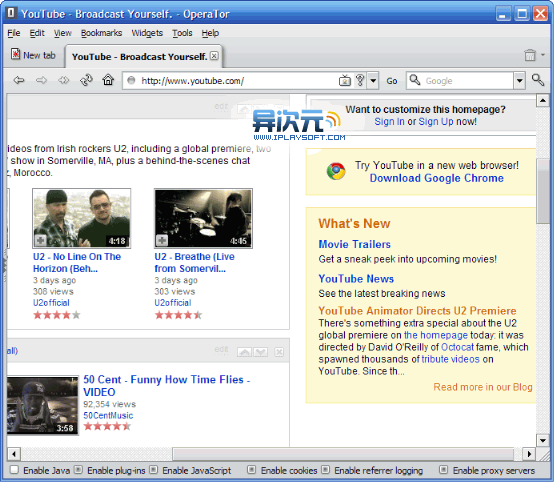Click the Google search engine magnifier icon

click(x=415, y=80)
